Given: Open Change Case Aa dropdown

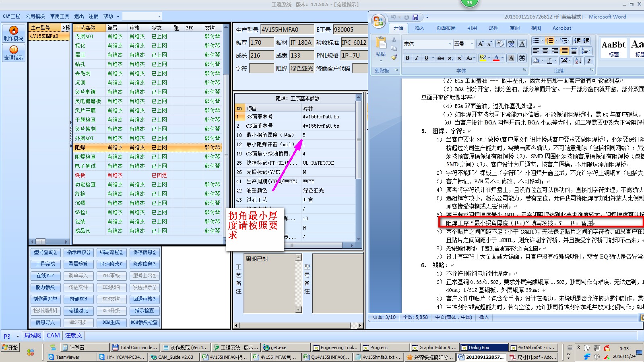Looking at the screenshot, I should tap(470, 58).
